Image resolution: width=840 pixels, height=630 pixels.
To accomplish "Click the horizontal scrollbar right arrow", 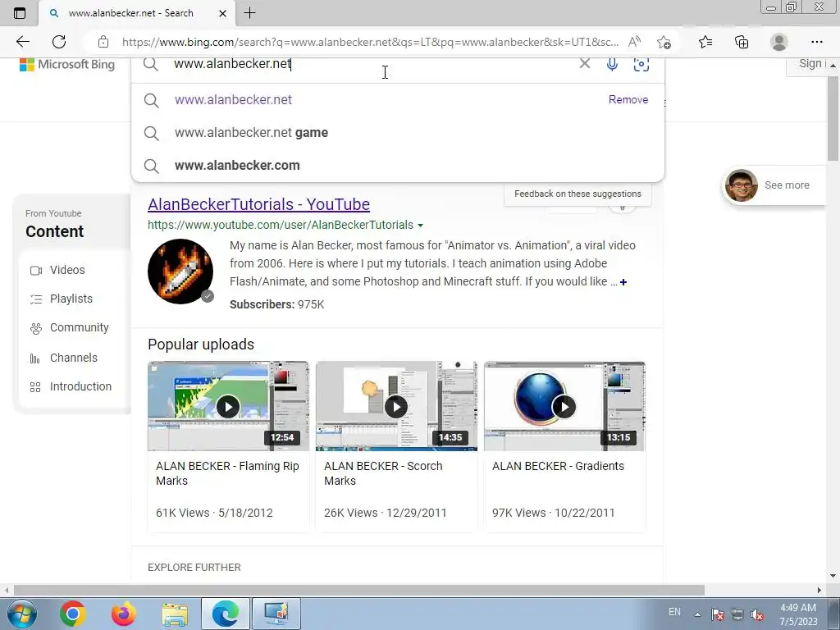I will [819, 590].
